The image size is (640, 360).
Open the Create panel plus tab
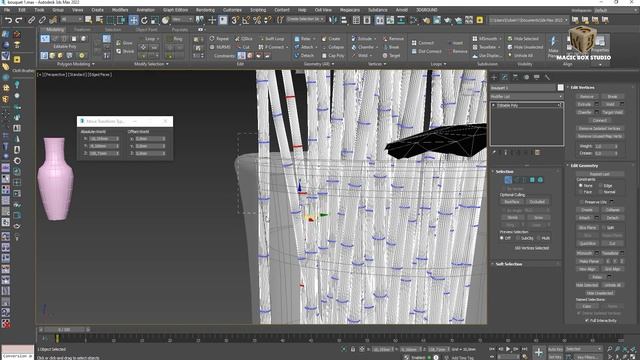(x=494, y=77)
